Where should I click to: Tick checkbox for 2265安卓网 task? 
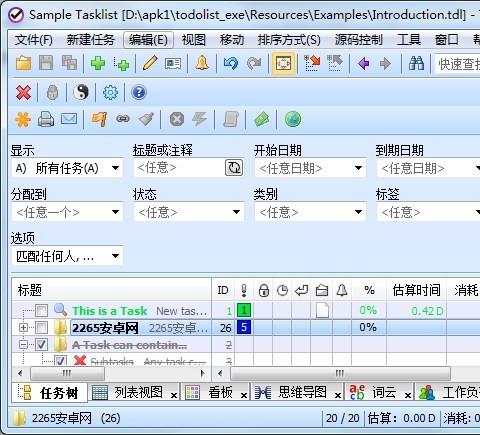pyautogui.click(x=41, y=327)
